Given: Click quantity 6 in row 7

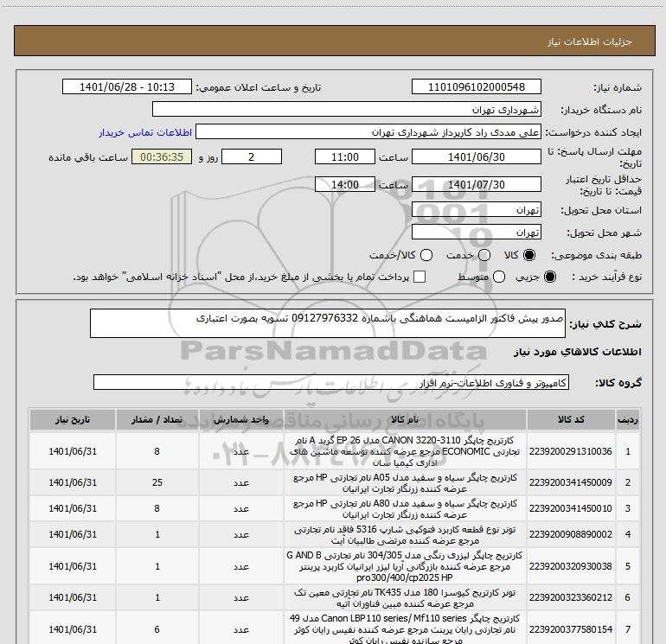Looking at the screenshot, I should (x=157, y=629).
